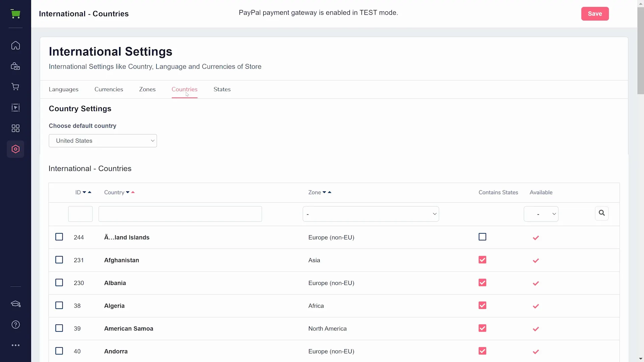Select row checkbox for American Samoa
The height and width of the screenshot is (362, 644).
tap(59, 328)
